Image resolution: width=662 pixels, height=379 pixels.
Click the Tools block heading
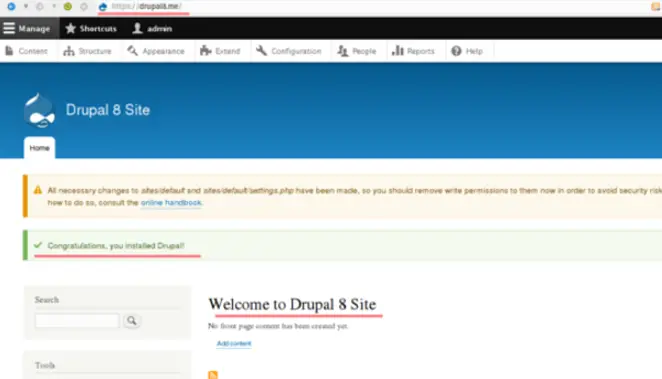coord(45,365)
